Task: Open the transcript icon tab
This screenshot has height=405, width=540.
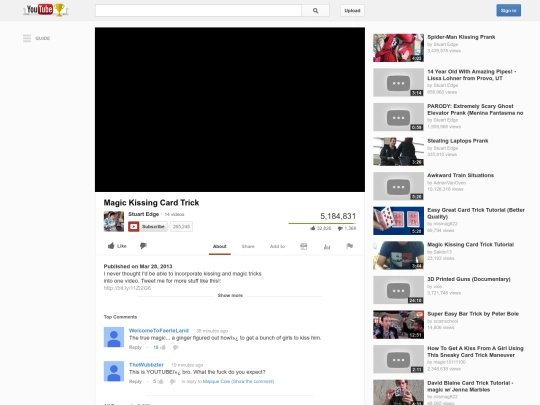Action: [x=303, y=246]
